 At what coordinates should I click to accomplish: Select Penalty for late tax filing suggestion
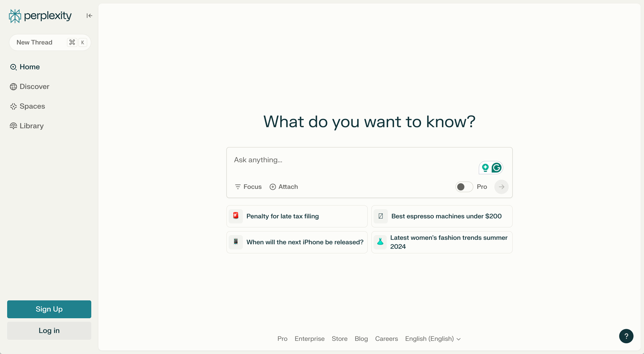click(297, 216)
